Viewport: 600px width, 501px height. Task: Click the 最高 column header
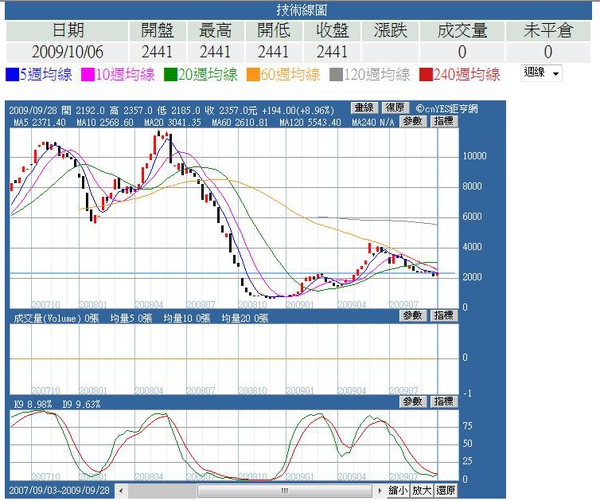point(215,31)
